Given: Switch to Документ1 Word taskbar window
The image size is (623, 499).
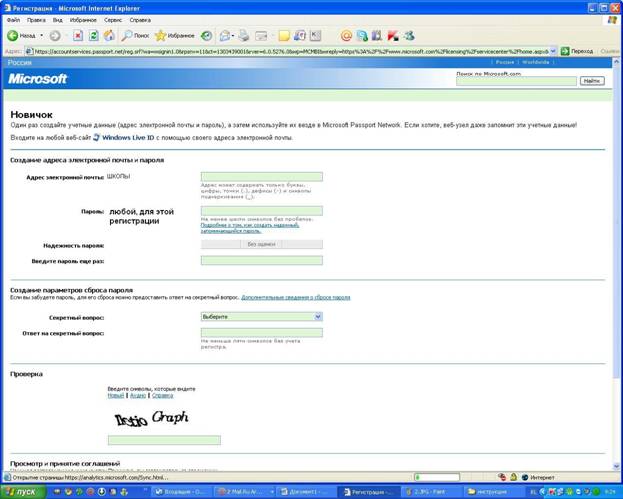Looking at the screenshot, I should pyautogui.click(x=306, y=492).
